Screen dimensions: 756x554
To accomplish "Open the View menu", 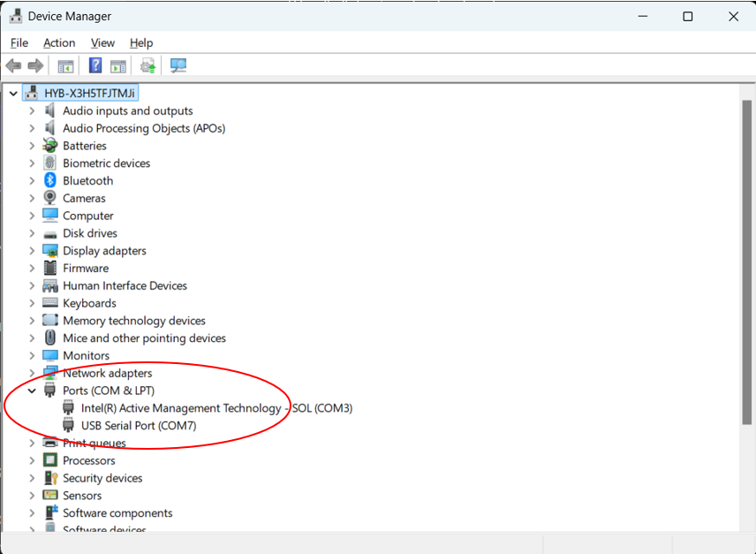I will [102, 42].
